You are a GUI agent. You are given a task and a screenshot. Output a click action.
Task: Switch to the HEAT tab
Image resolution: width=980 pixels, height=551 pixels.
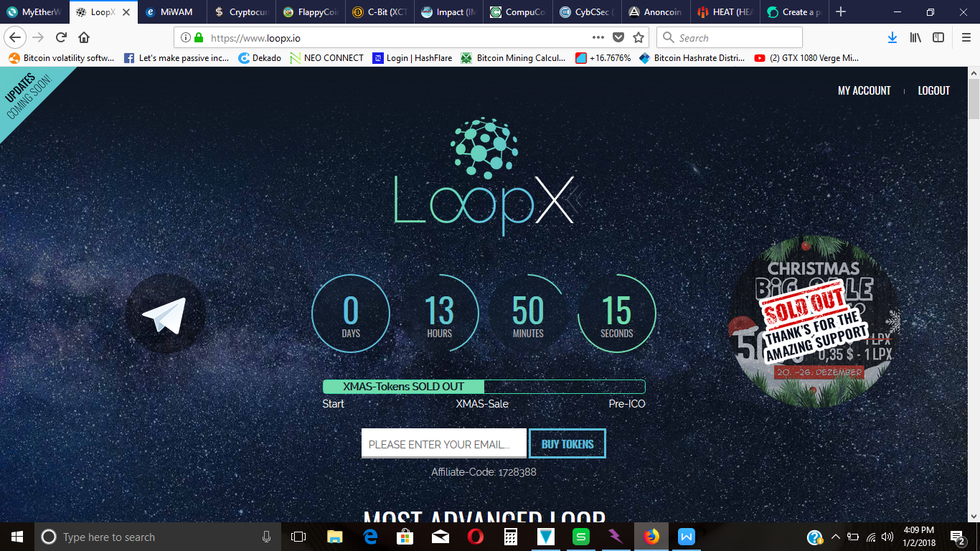(x=724, y=12)
